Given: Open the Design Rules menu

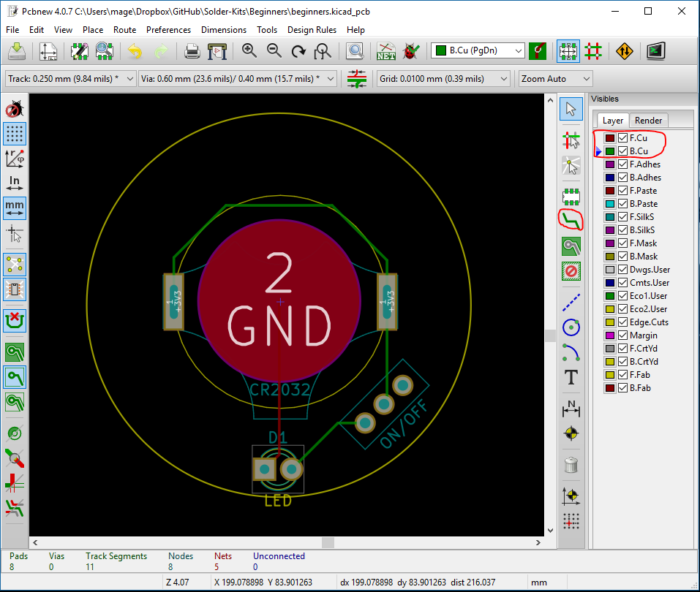Looking at the screenshot, I should (x=312, y=30).
